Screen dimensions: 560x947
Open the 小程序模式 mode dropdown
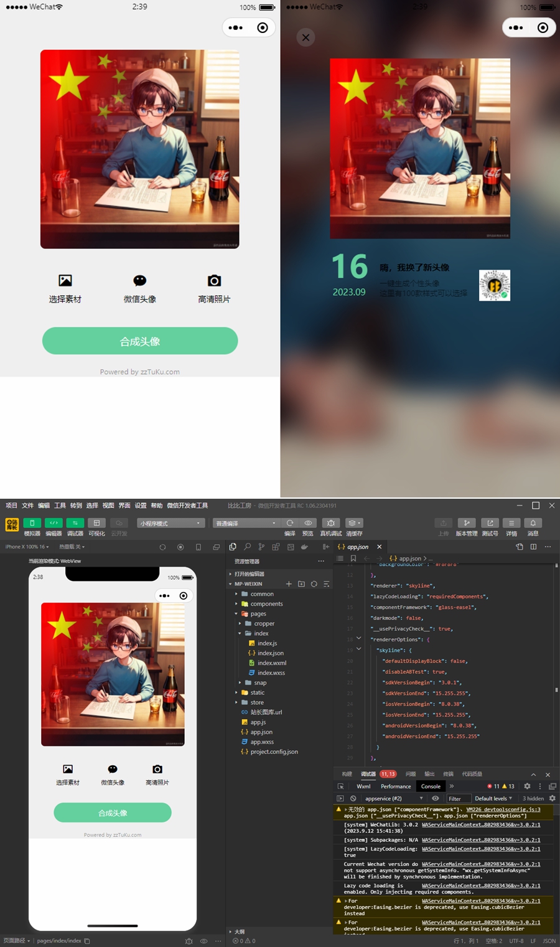(170, 523)
